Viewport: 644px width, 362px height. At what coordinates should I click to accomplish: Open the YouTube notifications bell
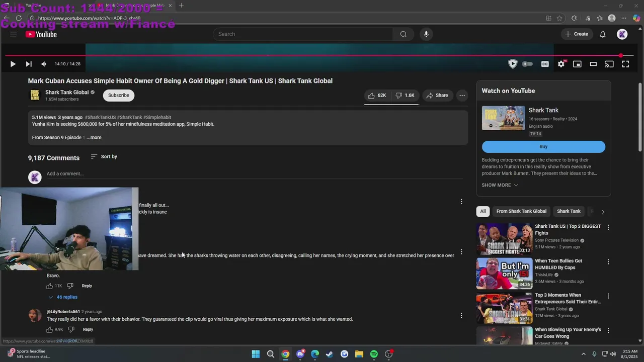click(603, 34)
